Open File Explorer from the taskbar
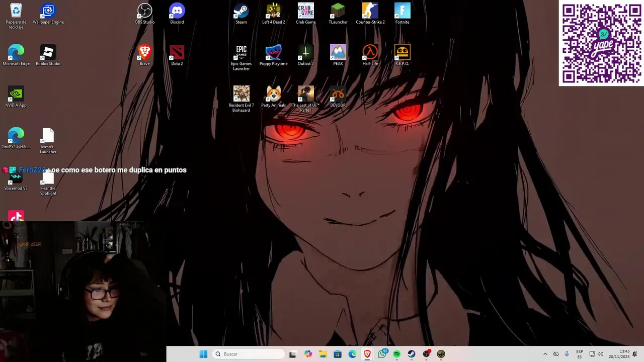This screenshot has height=362, width=644. pyautogui.click(x=323, y=354)
